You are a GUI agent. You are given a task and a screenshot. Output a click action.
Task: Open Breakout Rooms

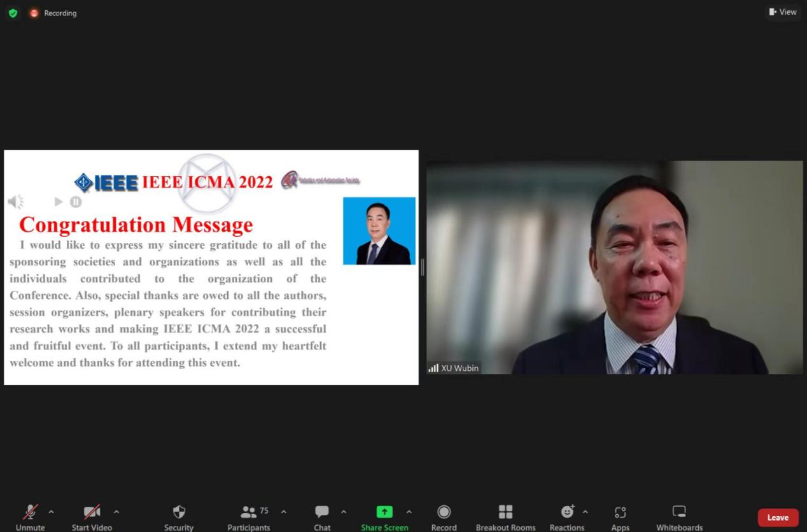[505, 517]
